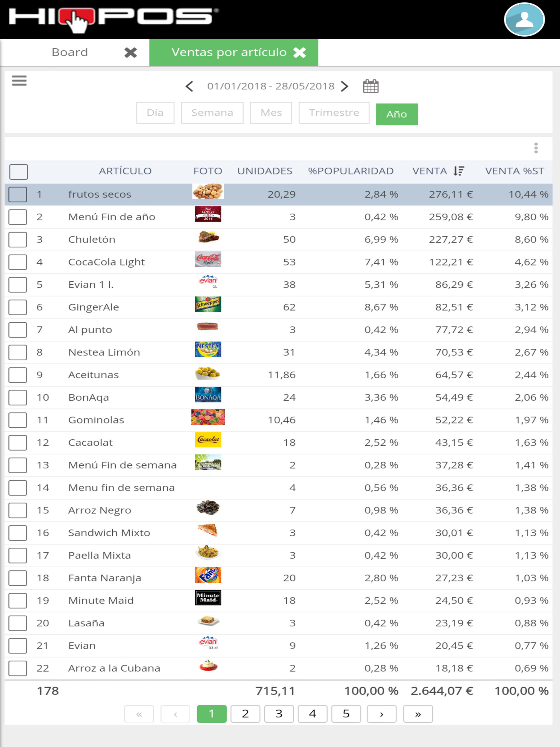
Task: Go to next page arrow
Action: tap(382, 714)
